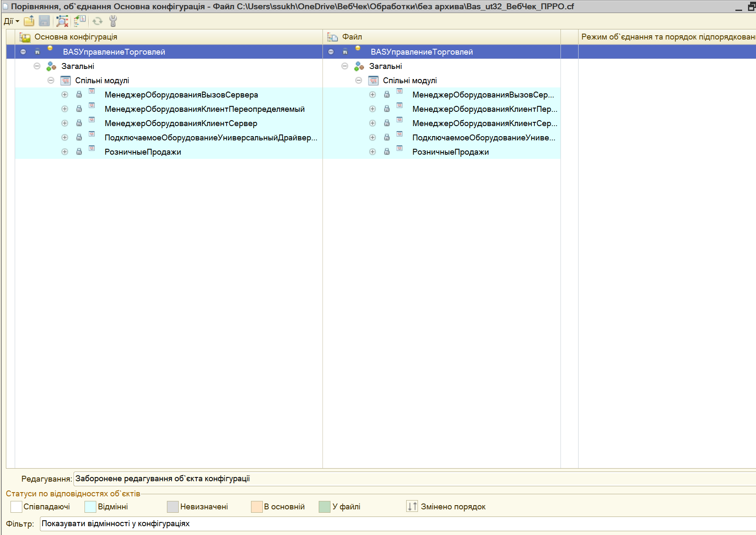The height and width of the screenshot is (535, 756).
Task: Expand МенеджерОборудованияКлиентСервер in main configuration
Action: [65, 123]
